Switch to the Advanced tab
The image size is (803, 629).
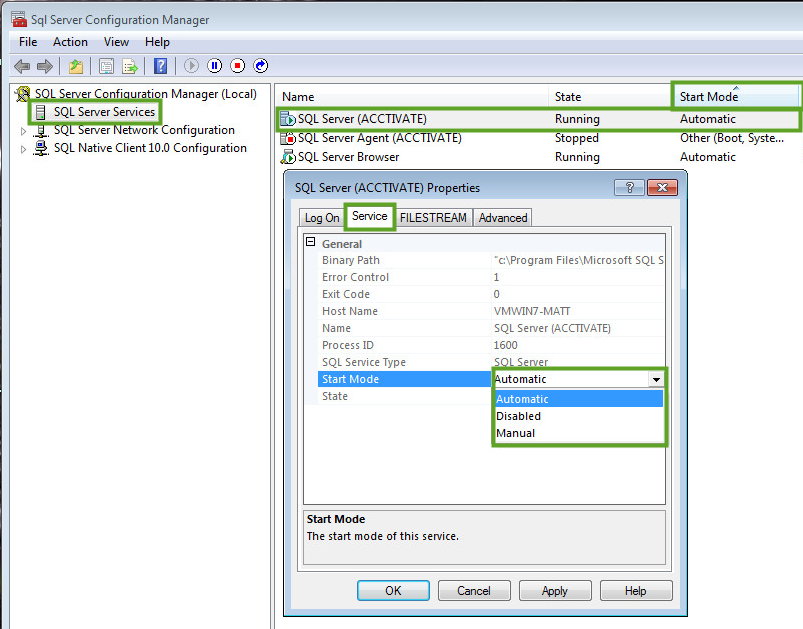tap(502, 218)
